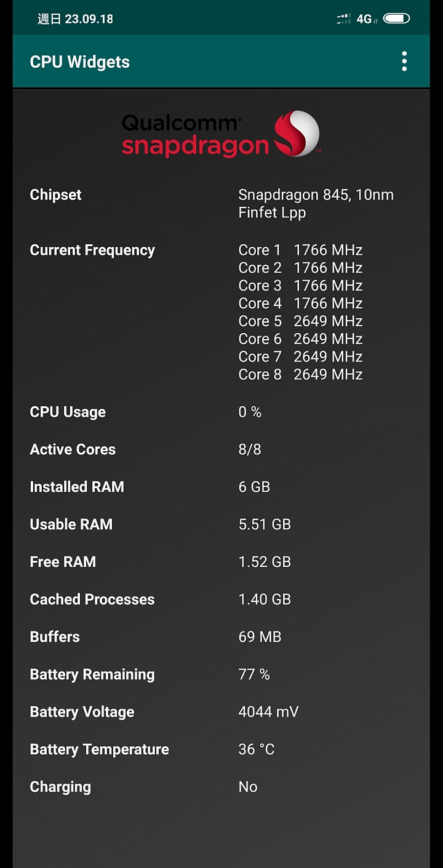The width and height of the screenshot is (443, 868).
Task: Tap the battery icon in status bar
Action: coord(396,18)
